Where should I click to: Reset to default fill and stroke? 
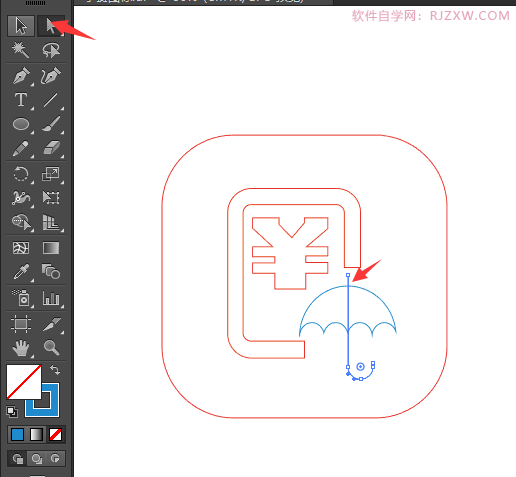(x=12, y=412)
